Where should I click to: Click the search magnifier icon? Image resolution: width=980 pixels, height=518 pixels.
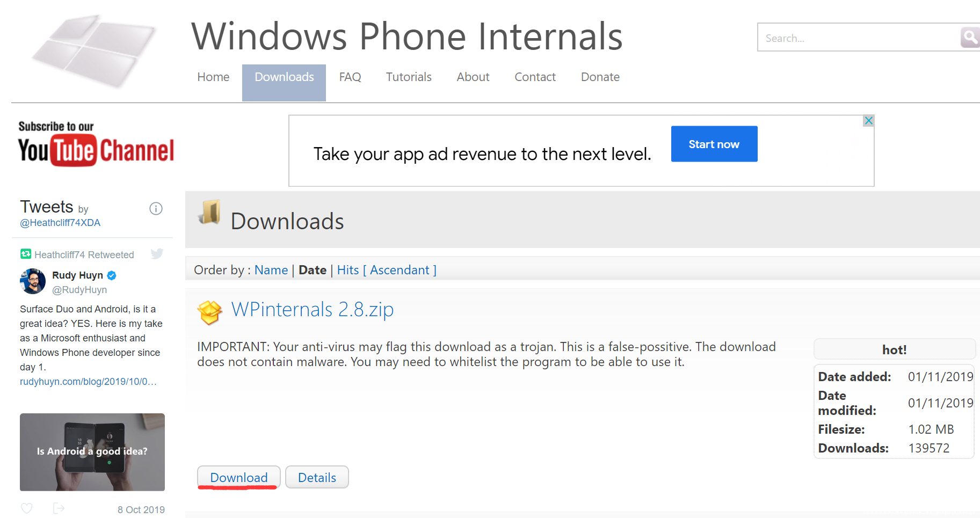(970, 38)
